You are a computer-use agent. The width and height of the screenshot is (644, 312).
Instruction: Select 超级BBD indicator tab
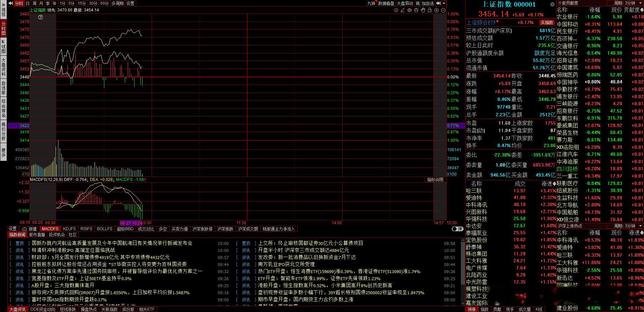point(125,229)
